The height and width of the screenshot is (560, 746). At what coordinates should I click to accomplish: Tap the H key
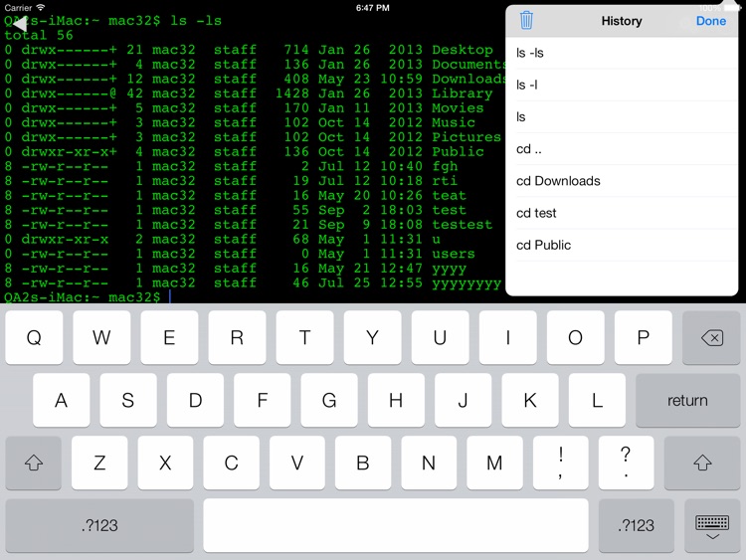396,400
